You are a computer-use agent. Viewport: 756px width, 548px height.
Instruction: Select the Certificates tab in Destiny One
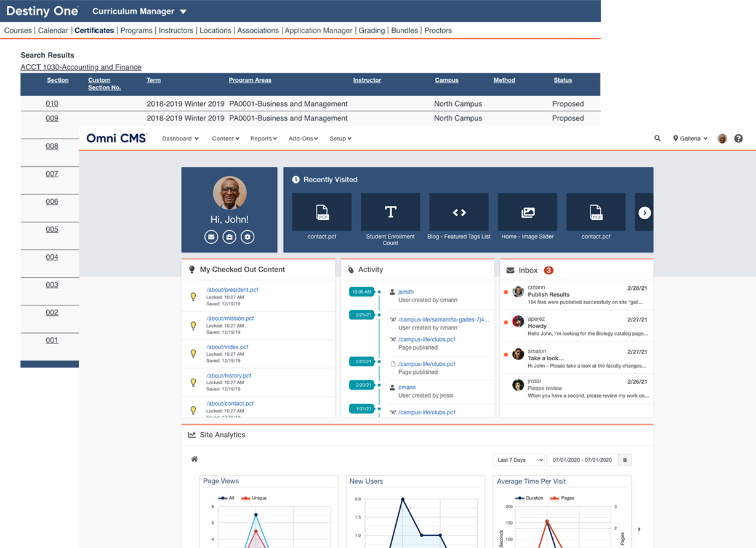click(x=94, y=30)
